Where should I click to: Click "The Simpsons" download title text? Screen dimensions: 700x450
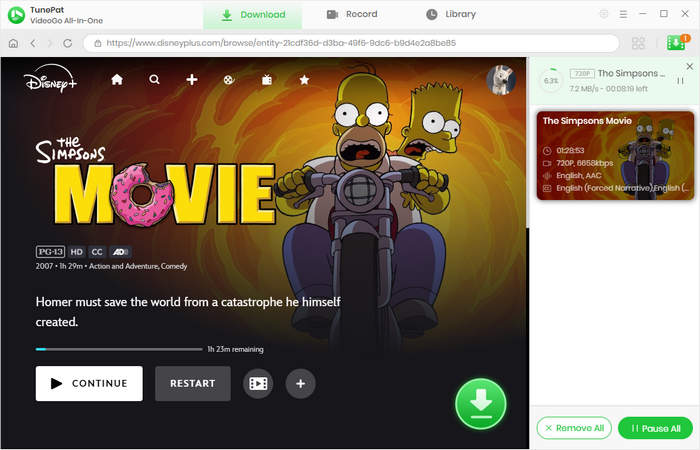click(631, 73)
